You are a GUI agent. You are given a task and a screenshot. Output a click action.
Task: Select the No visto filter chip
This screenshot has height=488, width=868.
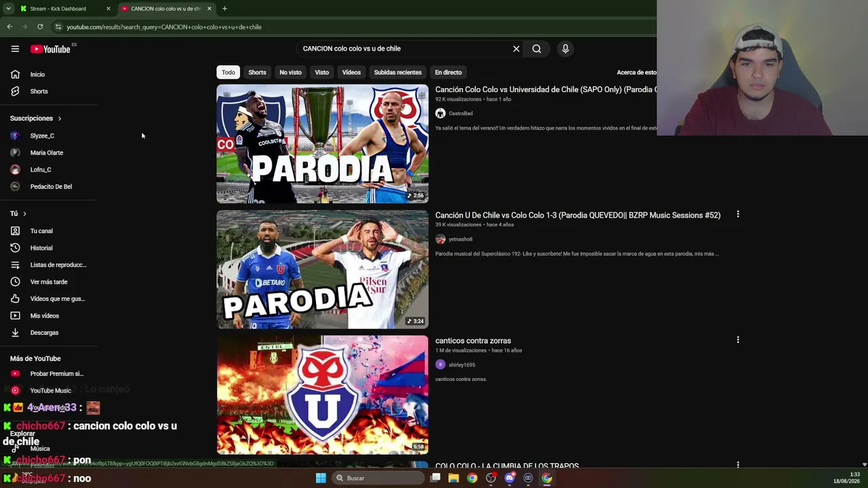point(290,73)
